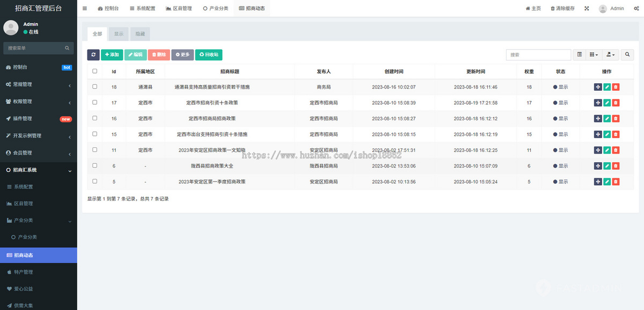Screen dimensions: 644x310
Task: Open top-right settings gear icon
Action: tap(636, 8)
